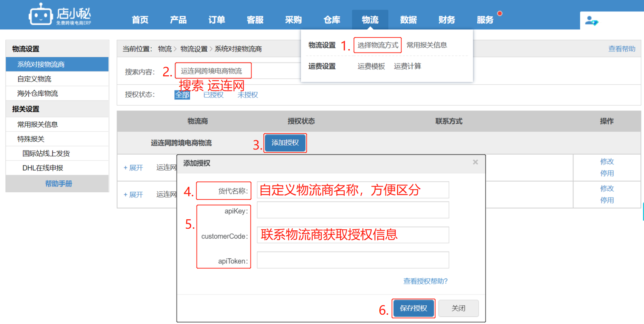
Task: Click 物流设置 in the breadcrumb
Action: pos(194,49)
